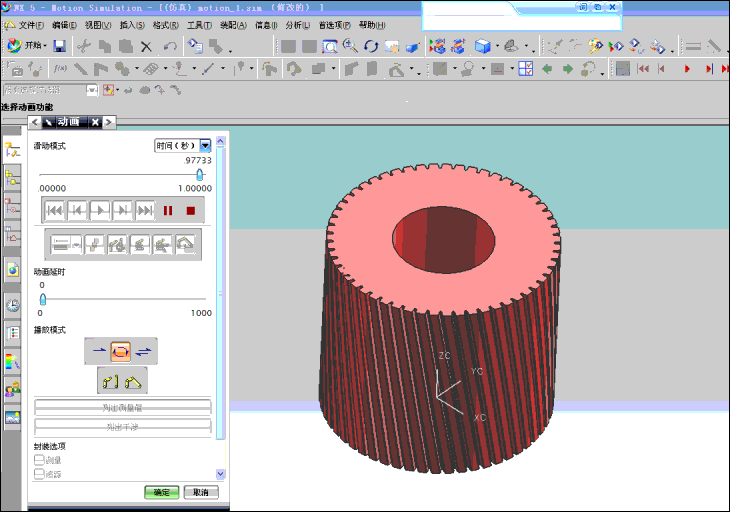
Task: Step animation one frame forward
Action: click(x=122, y=210)
